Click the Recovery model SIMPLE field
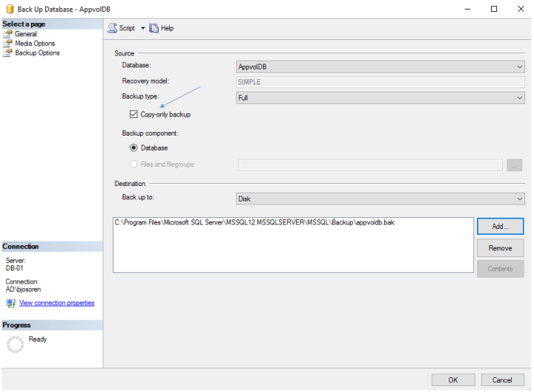The width and height of the screenshot is (534, 392). pyautogui.click(x=380, y=82)
